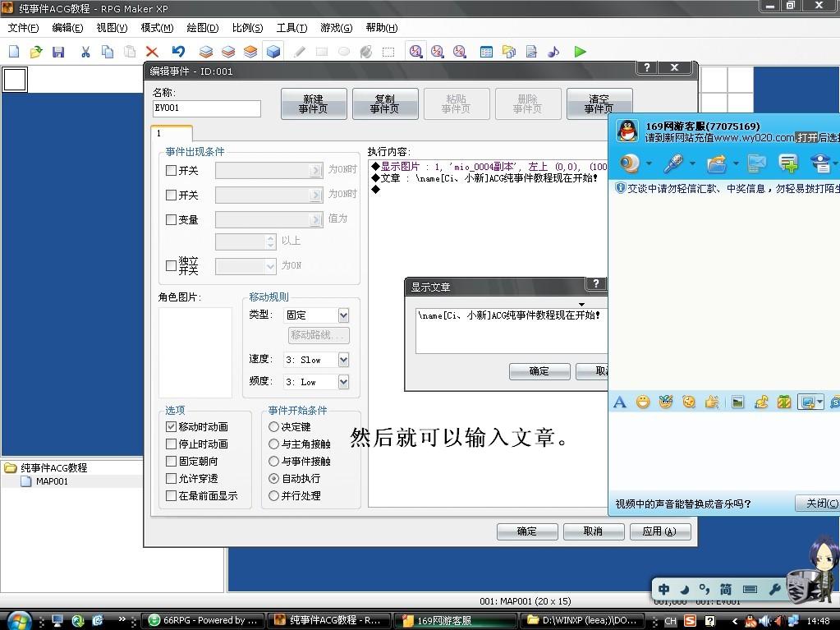
Task: Save the project via floppy icon
Action: click(x=58, y=52)
